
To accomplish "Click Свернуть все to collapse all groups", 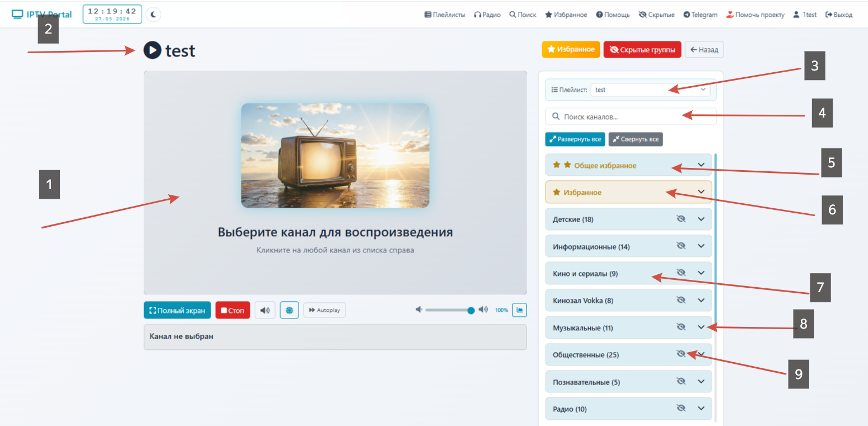I will 636,139.
